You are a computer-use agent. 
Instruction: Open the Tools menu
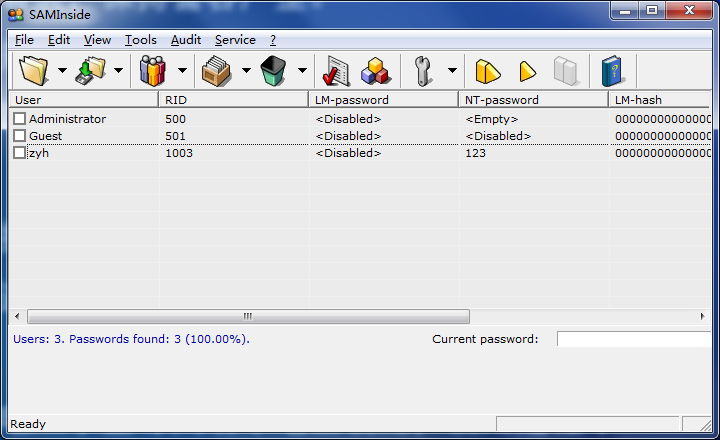click(x=141, y=40)
